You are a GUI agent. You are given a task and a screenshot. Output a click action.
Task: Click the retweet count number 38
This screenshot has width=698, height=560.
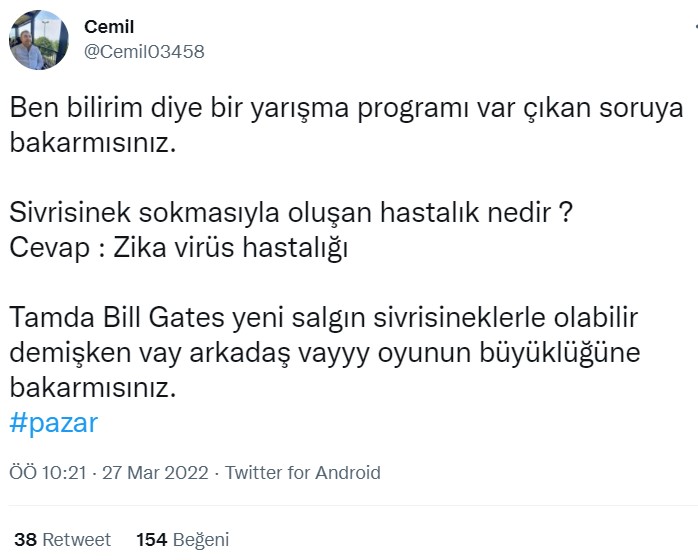point(26,540)
